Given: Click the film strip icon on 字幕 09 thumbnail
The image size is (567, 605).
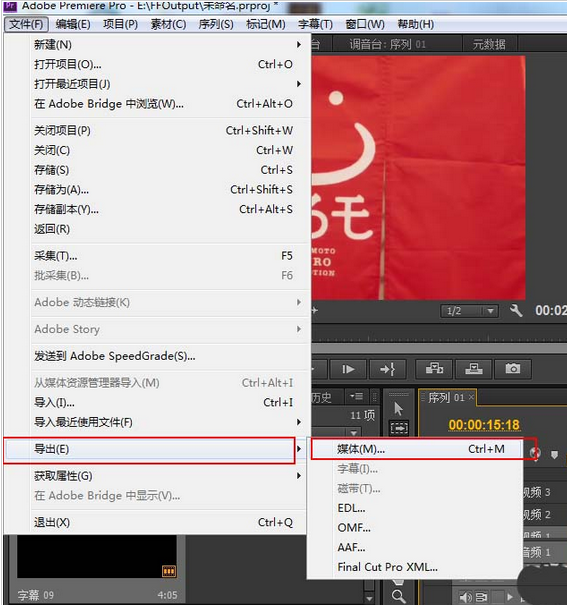Looking at the screenshot, I should coord(169,571).
